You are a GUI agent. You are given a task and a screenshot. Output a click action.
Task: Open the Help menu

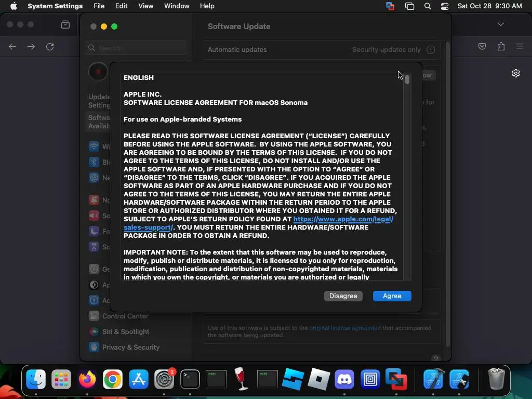coord(207,6)
